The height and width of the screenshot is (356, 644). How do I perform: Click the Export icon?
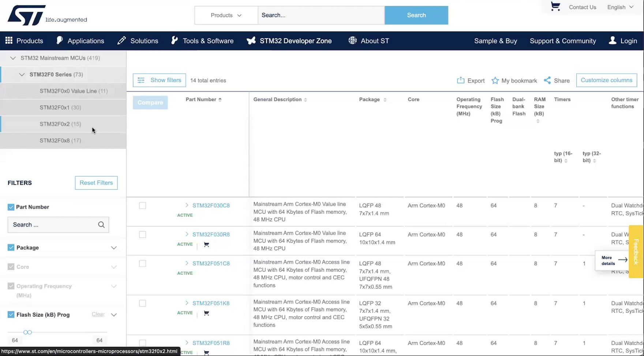460,80
